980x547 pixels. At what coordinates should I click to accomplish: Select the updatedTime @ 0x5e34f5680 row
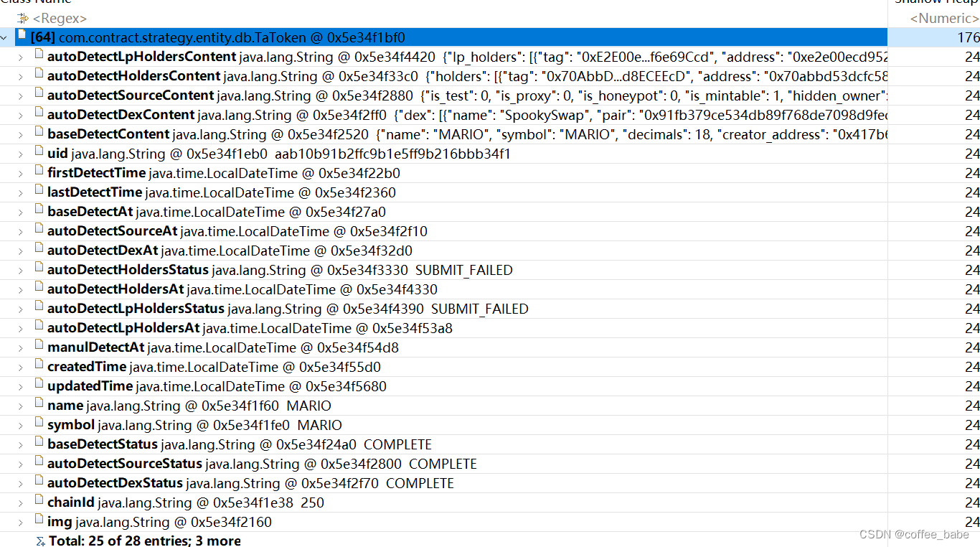click(x=490, y=386)
